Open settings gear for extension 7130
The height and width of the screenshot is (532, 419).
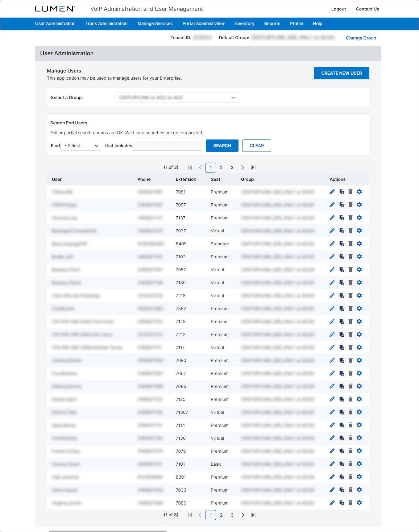(359, 438)
